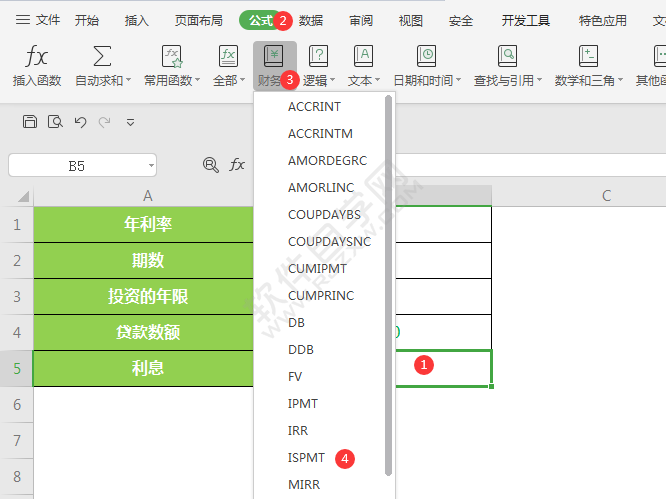Pick COUPDAYSNC from the dropdown
Screen dimensions: 666x499
coord(330,242)
